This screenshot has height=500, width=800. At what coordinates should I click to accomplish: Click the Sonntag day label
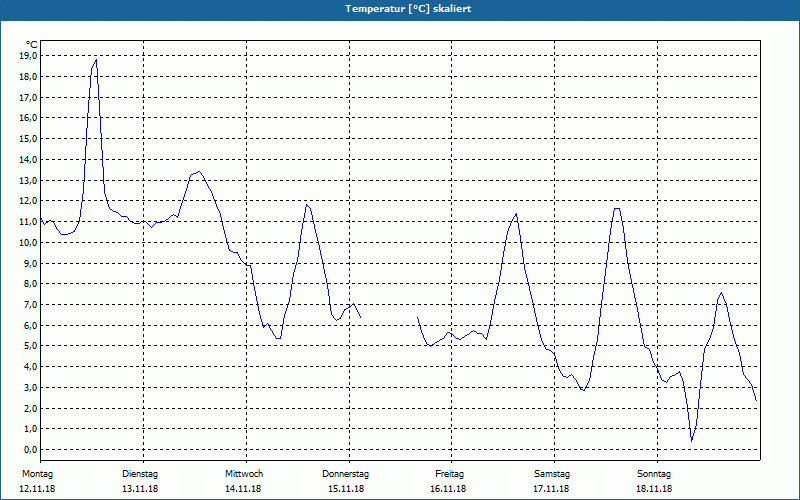coord(654,474)
